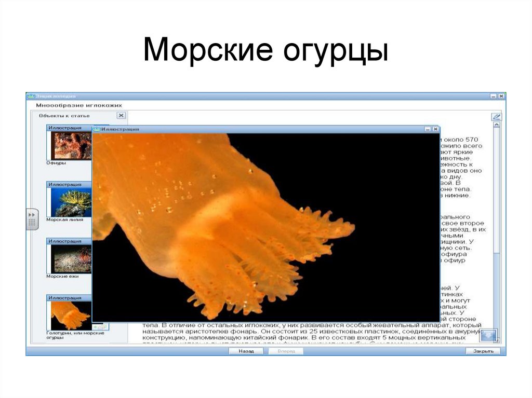Select the pencil edit icon above the scrollbar
Screen dimensions: 532x398
(498, 117)
